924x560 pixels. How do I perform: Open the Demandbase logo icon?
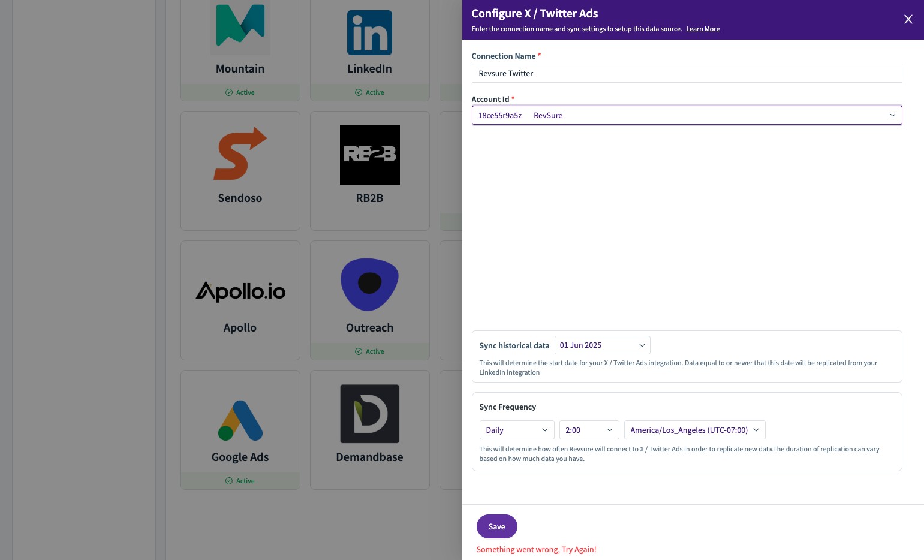click(369, 414)
